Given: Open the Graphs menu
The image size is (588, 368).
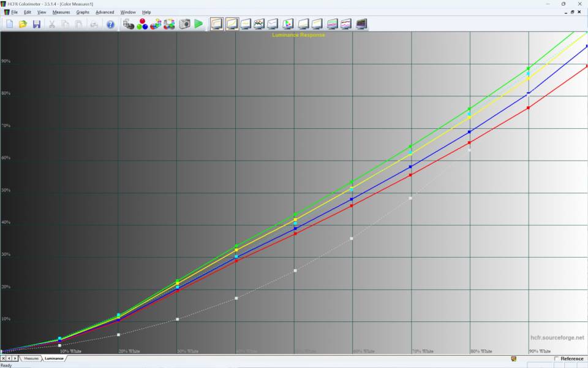Looking at the screenshot, I should click(83, 12).
